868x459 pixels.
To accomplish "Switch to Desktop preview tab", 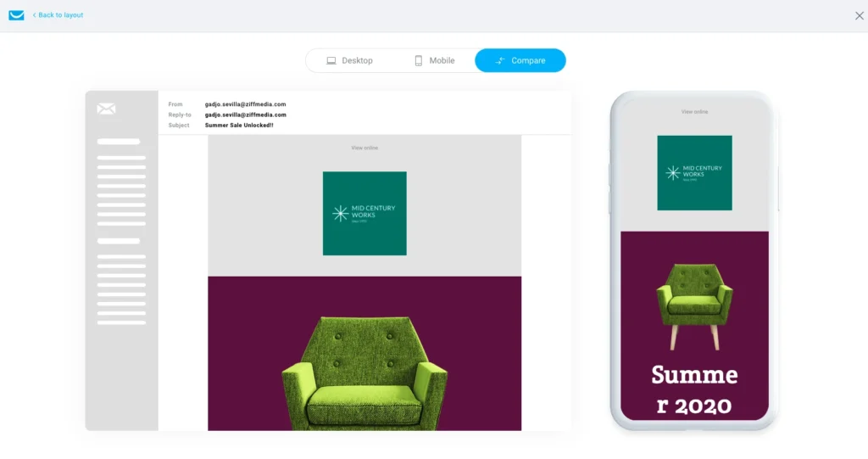I will pyautogui.click(x=349, y=60).
